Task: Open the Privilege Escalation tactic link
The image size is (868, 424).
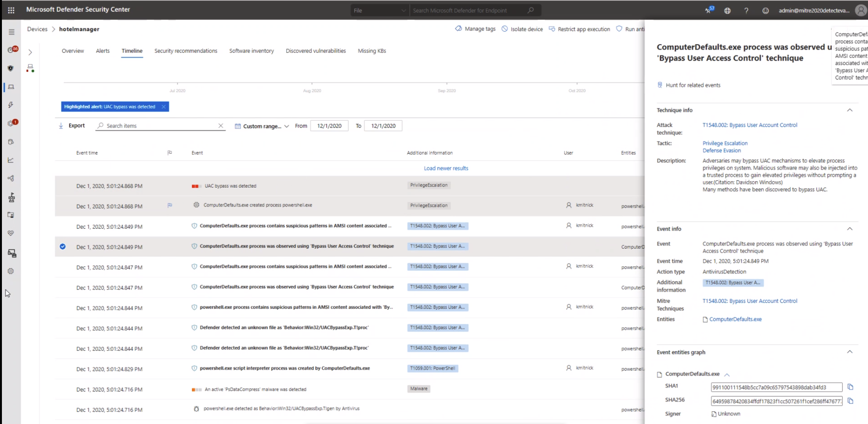Action: 725,143
